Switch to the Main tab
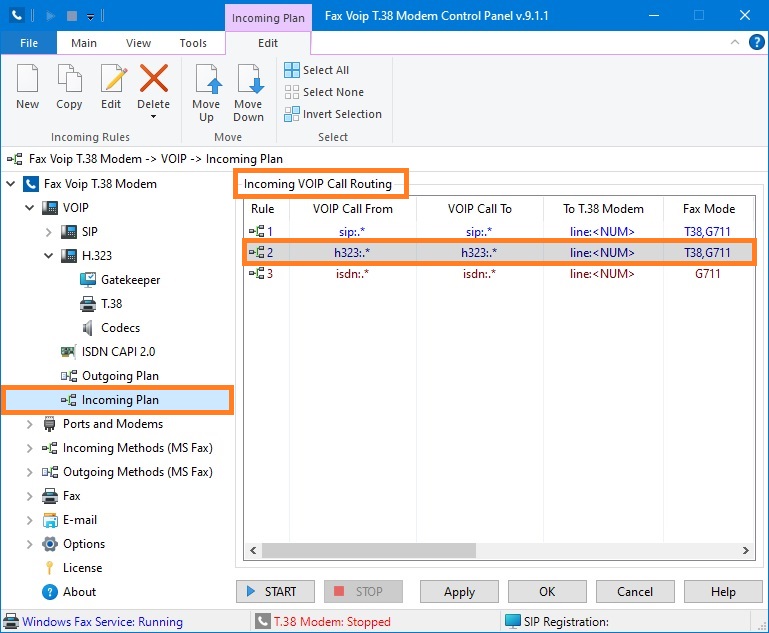This screenshot has width=769, height=633. [84, 43]
